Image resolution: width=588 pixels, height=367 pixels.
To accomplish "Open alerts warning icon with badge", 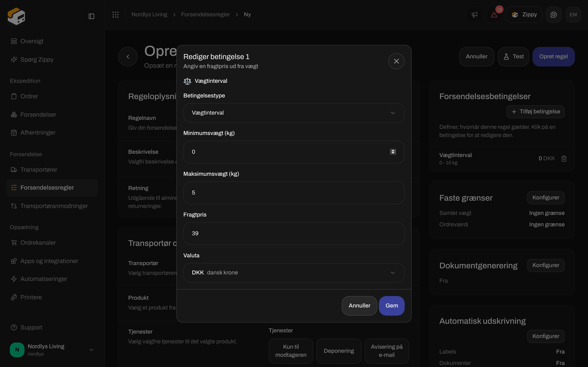I will pos(494,14).
